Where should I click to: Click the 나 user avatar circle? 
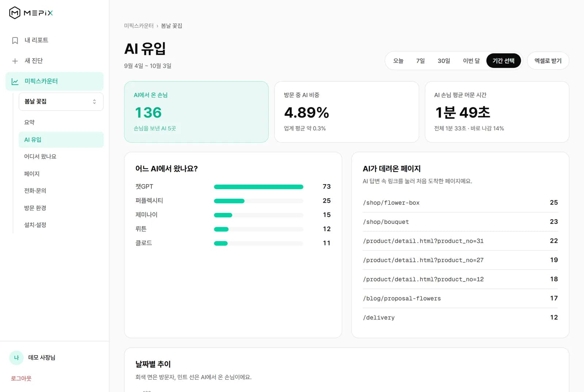(x=16, y=358)
